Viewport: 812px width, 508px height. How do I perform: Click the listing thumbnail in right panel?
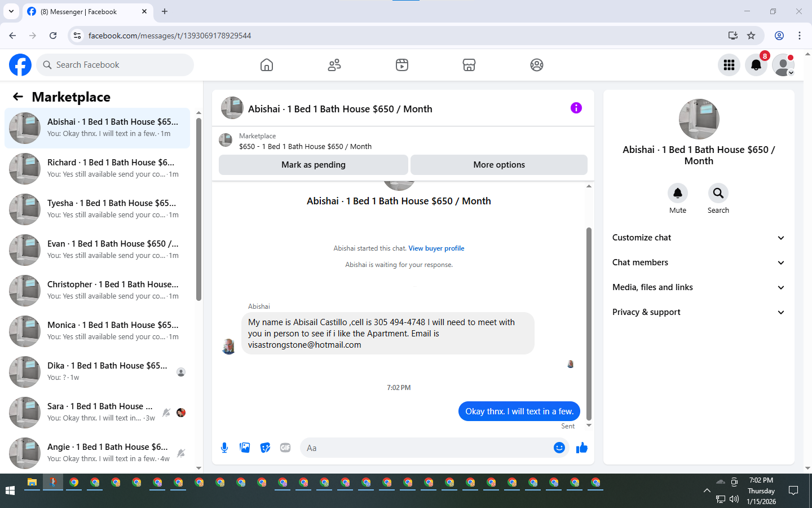699,119
